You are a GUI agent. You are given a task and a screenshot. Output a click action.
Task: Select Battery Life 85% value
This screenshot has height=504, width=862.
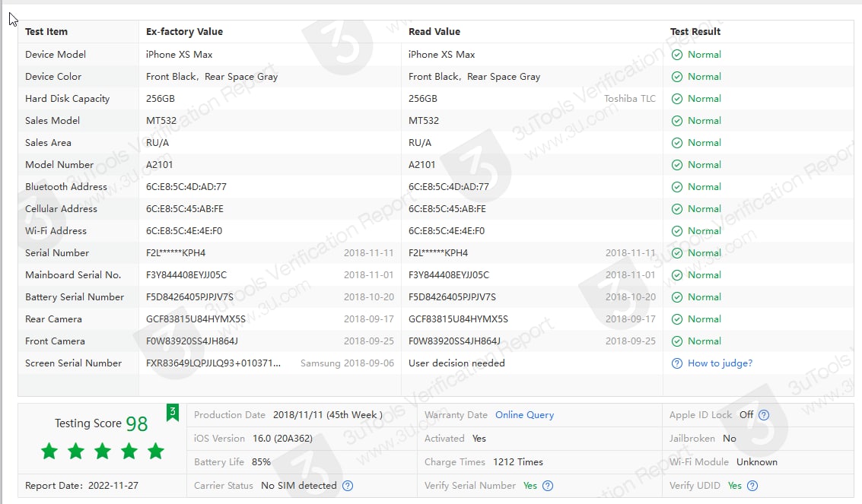click(261, 462)
